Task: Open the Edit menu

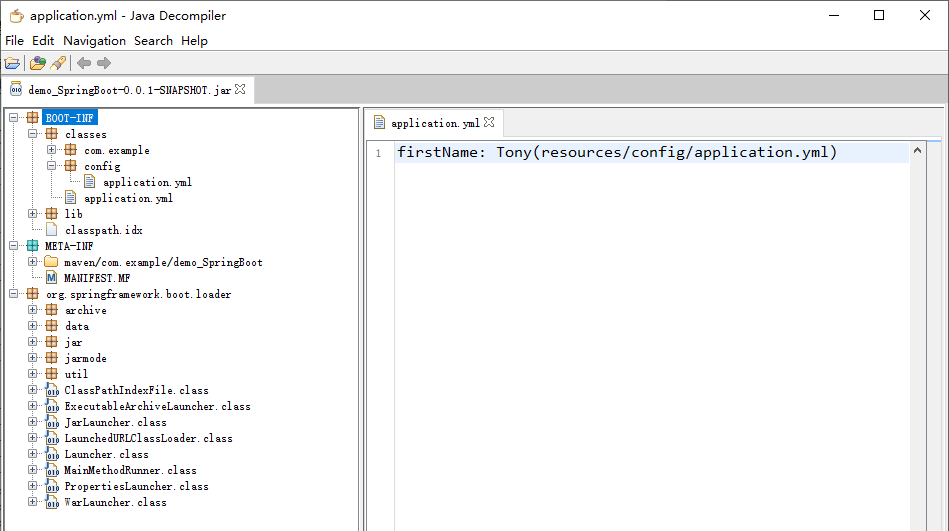Action: coord(43,41)
